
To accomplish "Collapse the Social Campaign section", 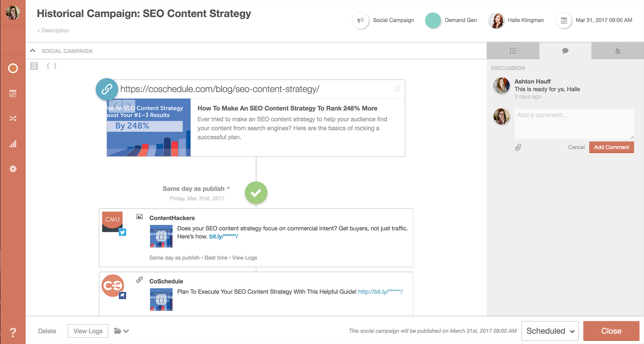I will tap(33, 51).
